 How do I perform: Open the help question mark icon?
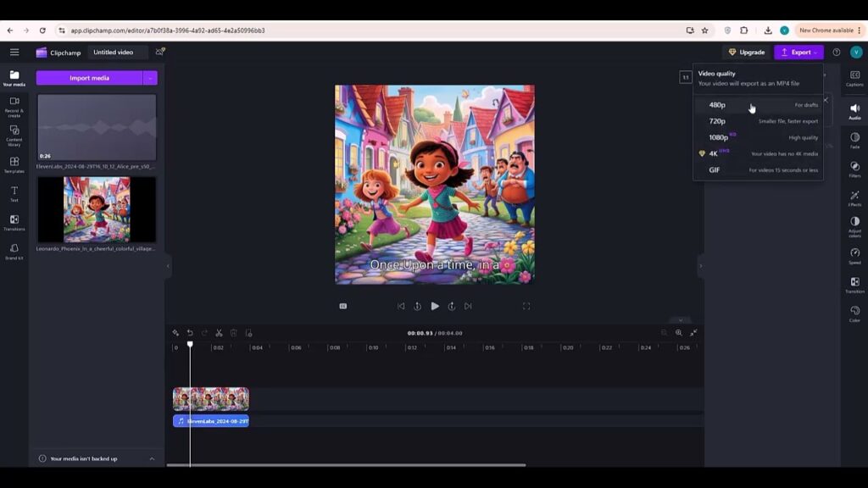(837, 52)
